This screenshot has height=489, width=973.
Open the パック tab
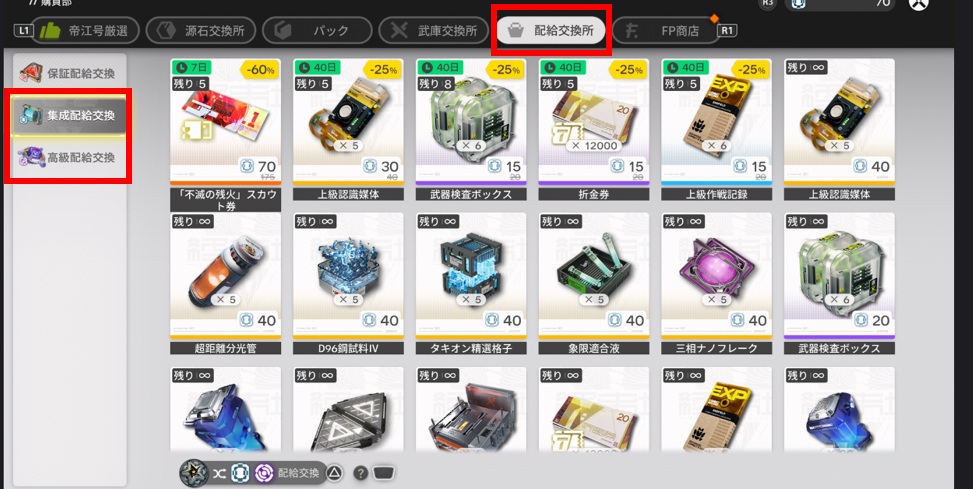coord(317,30)
